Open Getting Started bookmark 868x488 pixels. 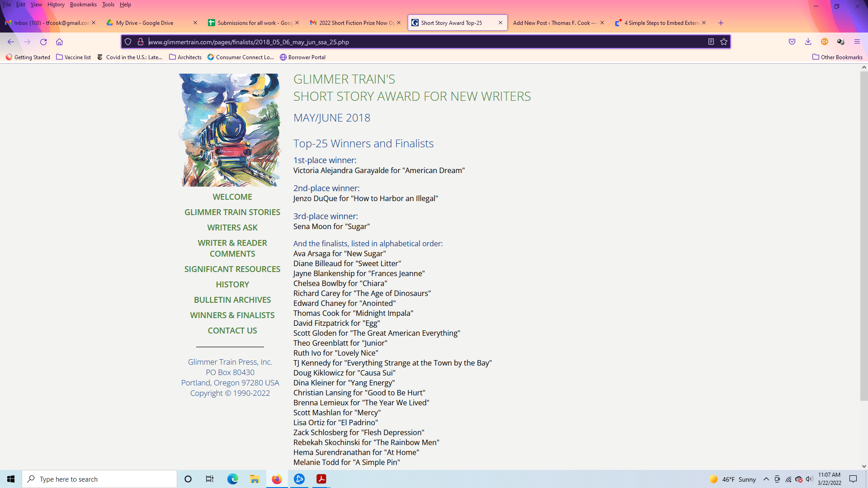(28, 57)
